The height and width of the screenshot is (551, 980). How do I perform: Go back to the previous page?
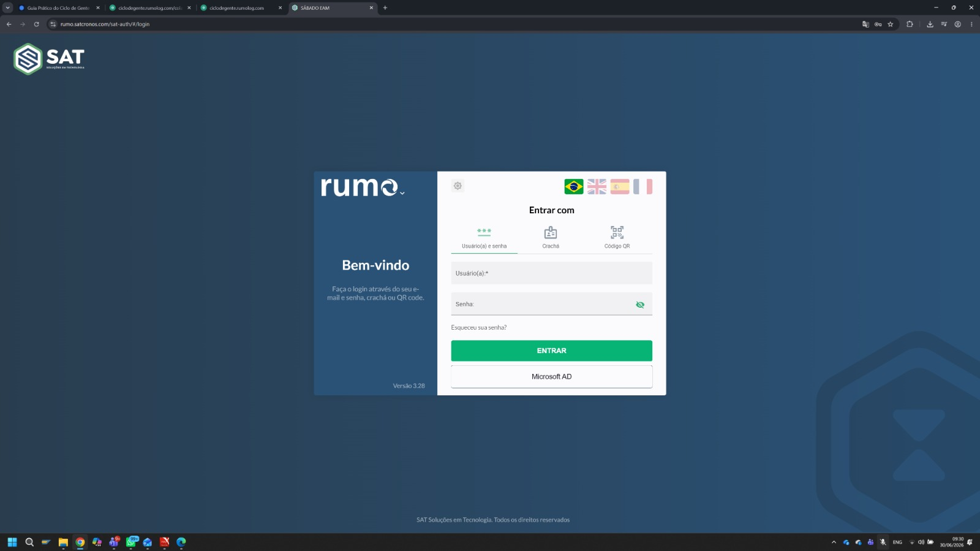[9, 25]
